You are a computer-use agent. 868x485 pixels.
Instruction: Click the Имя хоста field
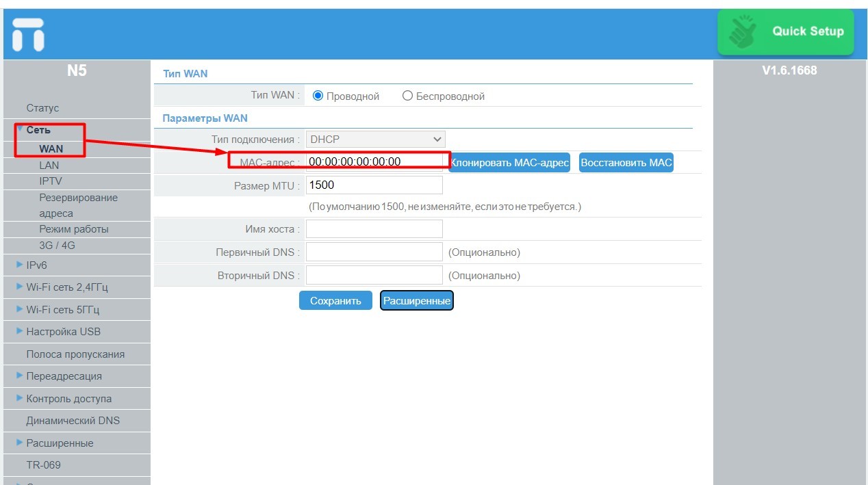click(374, 229)
